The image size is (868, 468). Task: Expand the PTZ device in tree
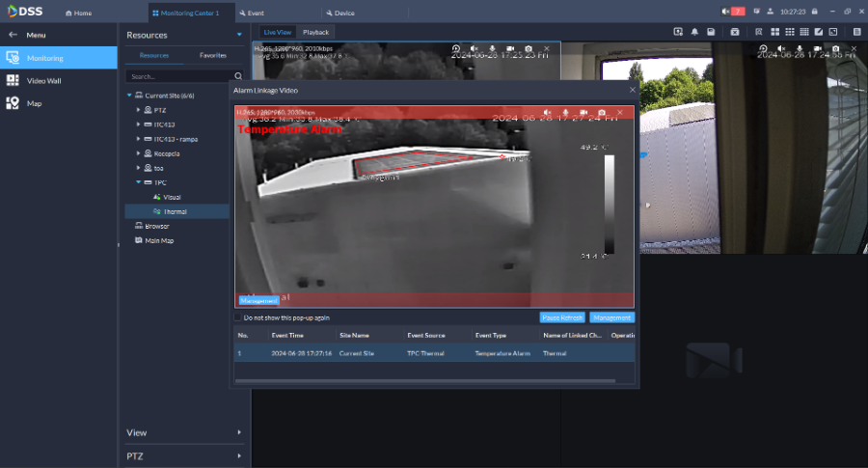[139, 110]
